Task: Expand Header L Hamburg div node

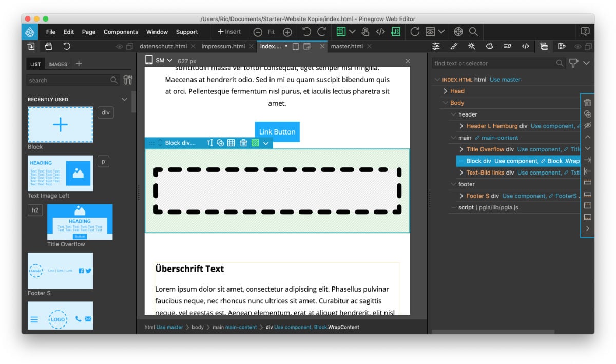Action: 461,126
